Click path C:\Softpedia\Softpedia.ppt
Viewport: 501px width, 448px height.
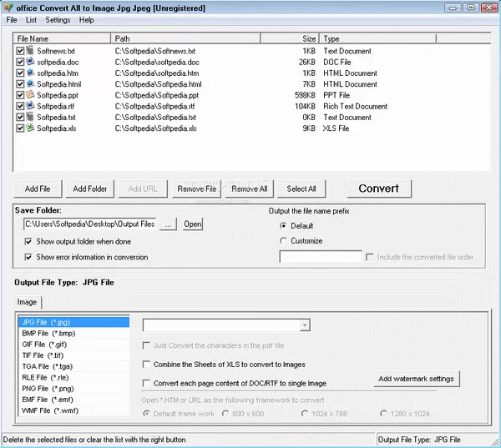[x=157, y=95]
